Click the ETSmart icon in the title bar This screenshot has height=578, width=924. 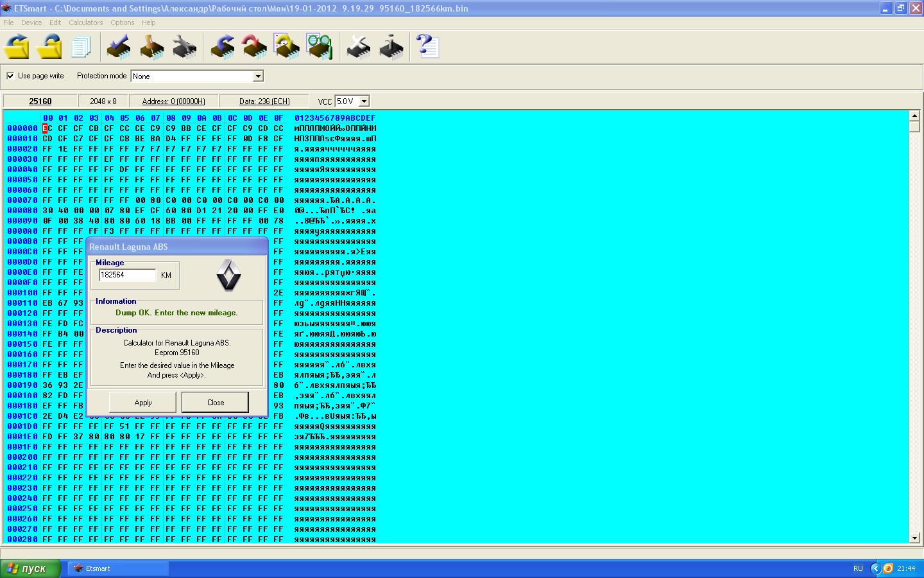(x=6, y=8)
